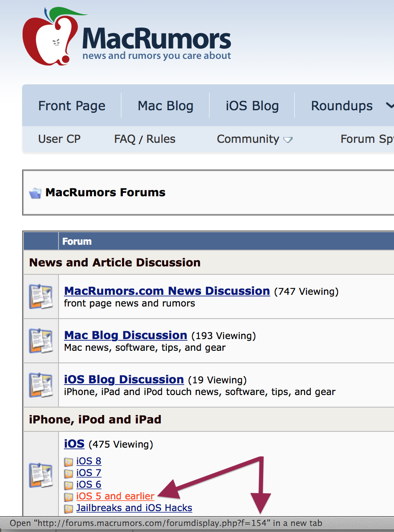Viewport: 394px width, 532px height.
Task: Open the iOS forum link
Action: (74, 443)
